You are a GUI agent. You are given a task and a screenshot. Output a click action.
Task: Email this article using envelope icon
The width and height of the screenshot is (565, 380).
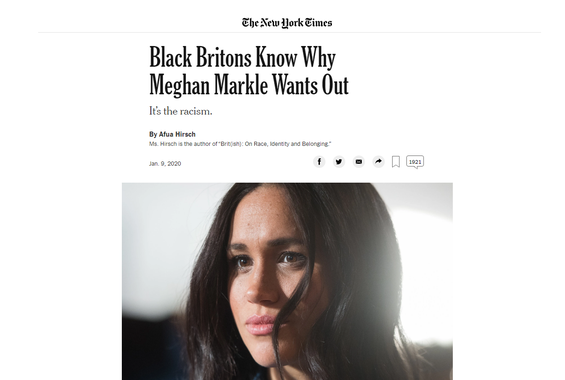(x=359, y=162)
